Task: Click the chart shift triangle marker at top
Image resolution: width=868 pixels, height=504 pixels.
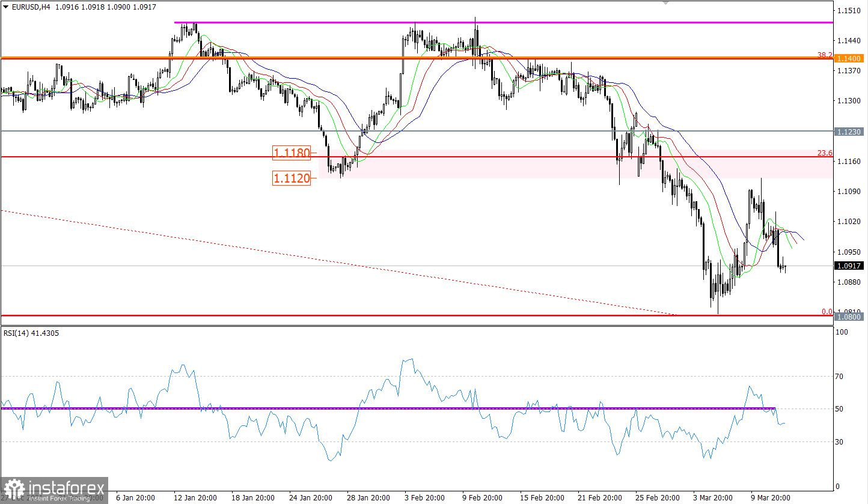Action: point(665,2)
